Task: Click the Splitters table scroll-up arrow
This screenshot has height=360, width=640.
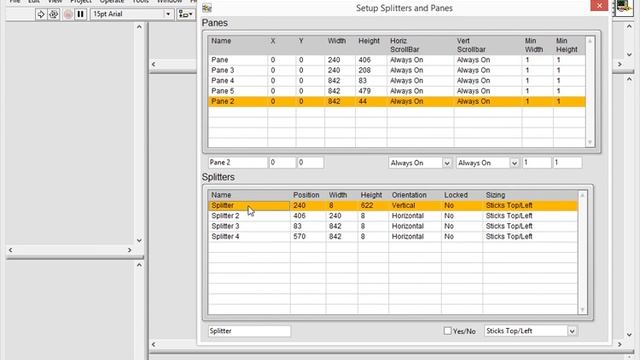Action: tap(582, 195)
